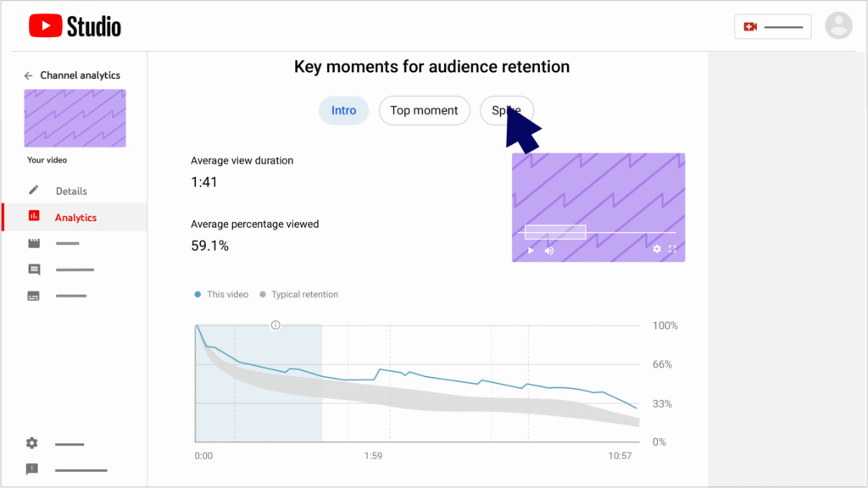Open the Comments icon in the sidebar

33,269
